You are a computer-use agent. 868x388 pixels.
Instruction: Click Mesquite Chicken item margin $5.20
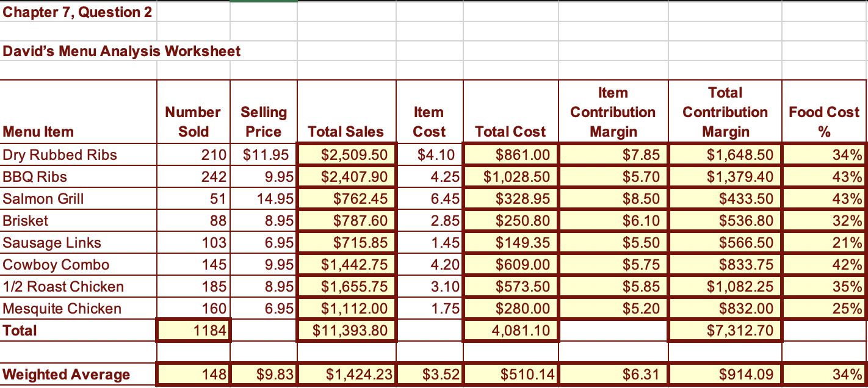coord(613,308)
